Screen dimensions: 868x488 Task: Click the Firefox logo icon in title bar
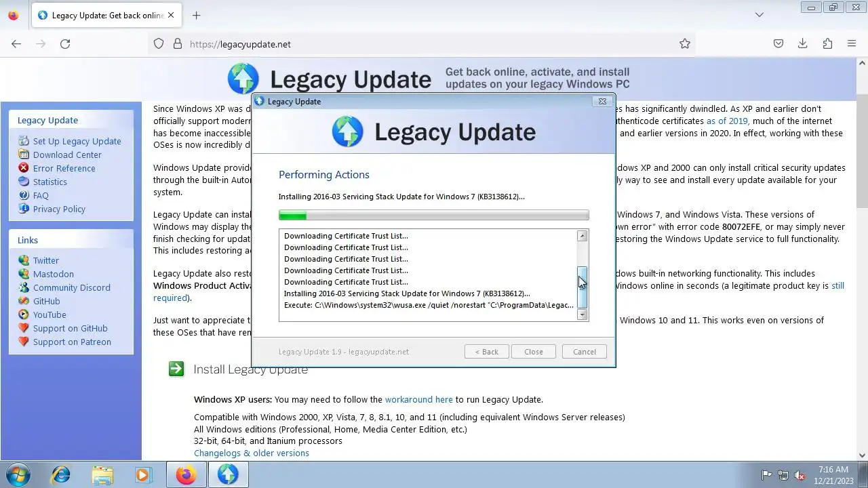click(14, 15)
